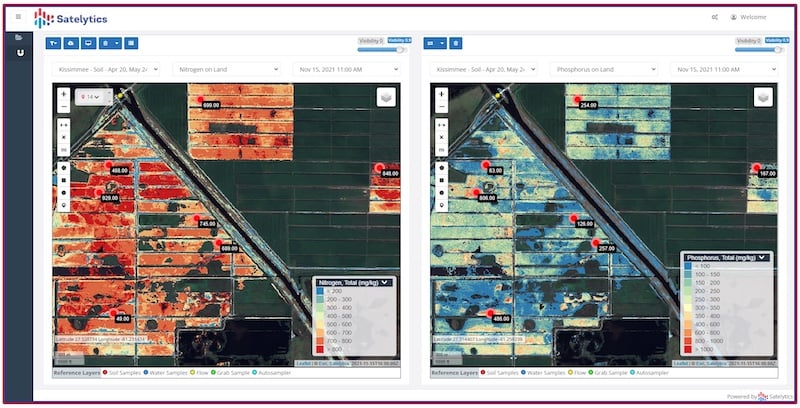Open layers control on phosphorus map
Image resolution: width=800 pixels, height=408 pixels.
tap(763, 96)
